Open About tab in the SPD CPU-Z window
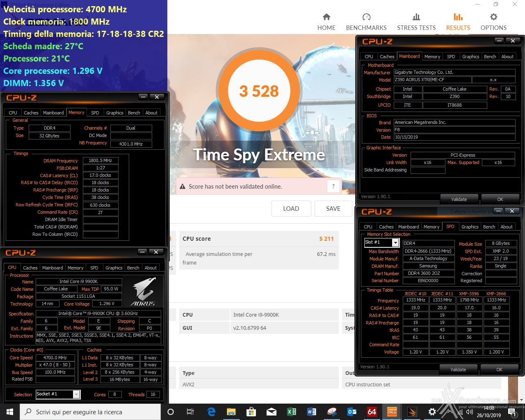Screen dimensions: 525x420 coord(507,227)
